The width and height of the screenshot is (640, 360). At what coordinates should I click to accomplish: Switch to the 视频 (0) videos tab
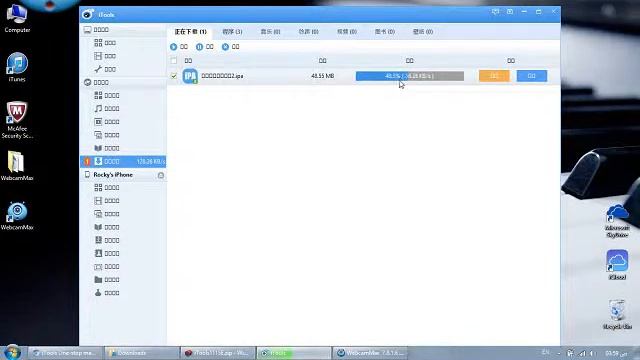tap(347, 31)
